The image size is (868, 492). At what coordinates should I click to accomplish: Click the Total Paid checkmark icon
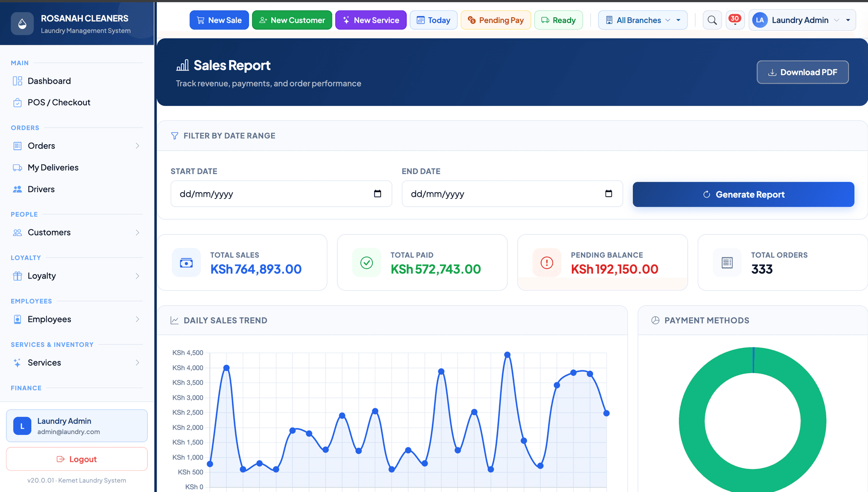pos(367,263)
